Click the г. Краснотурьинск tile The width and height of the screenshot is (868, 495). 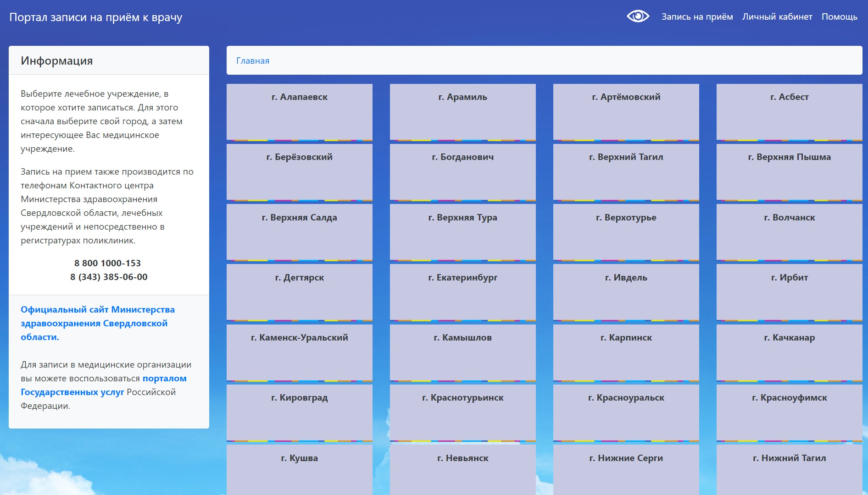tap(462, 412)
